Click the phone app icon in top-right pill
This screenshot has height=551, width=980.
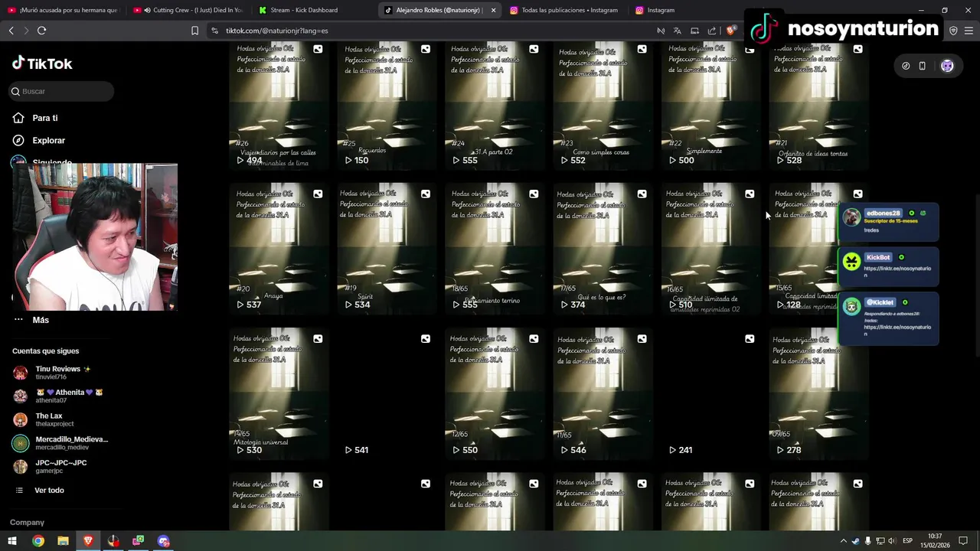[923, 66]
